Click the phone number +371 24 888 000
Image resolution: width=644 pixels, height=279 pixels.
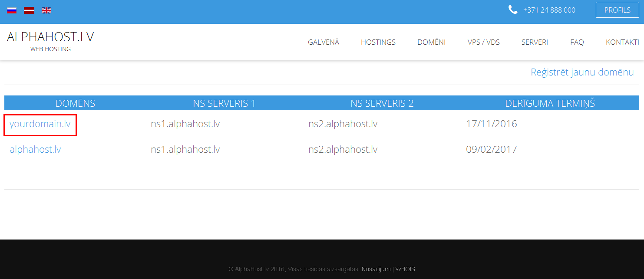click(549, 10)
